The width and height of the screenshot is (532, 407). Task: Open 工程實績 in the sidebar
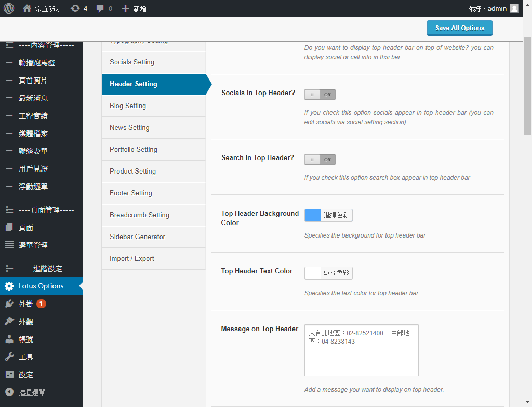pos(33,116)
